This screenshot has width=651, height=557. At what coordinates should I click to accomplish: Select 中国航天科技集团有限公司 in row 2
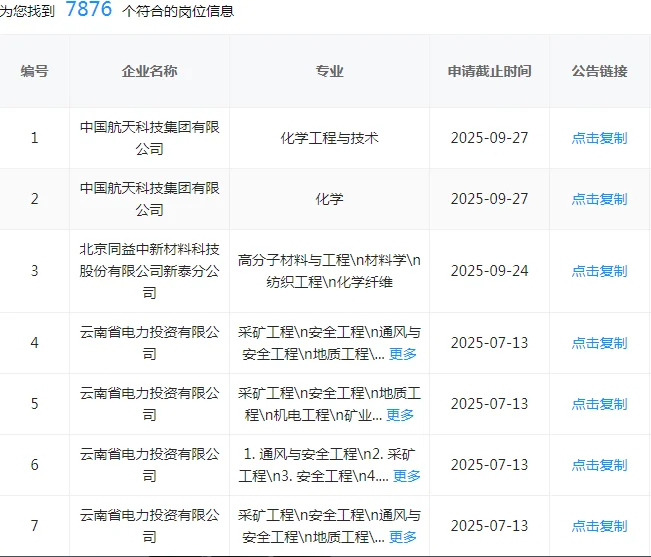149,199
